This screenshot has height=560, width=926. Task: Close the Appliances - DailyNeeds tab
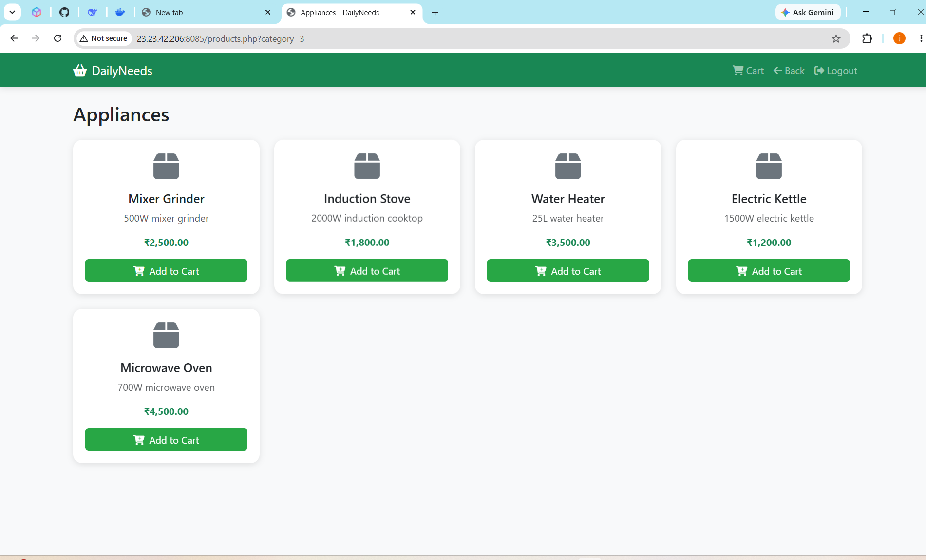coord(413,12)
